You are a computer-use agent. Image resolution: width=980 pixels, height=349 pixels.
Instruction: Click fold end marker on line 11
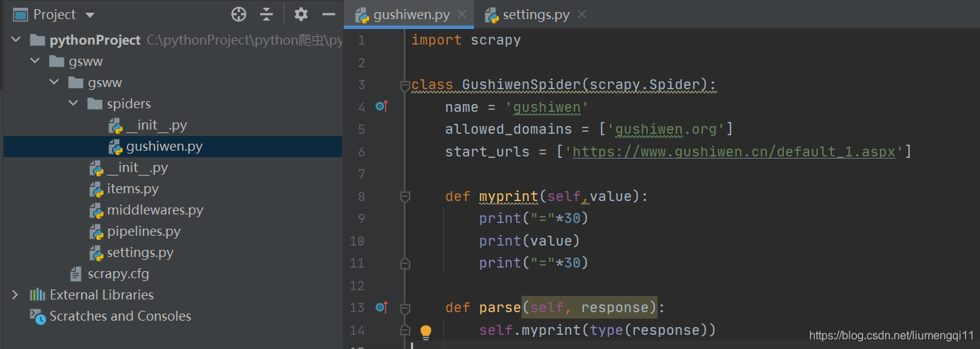click(x=405, y=263)
